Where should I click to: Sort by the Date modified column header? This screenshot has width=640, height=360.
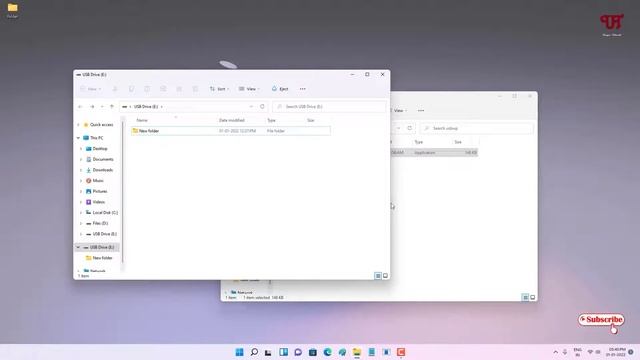click(231, 120)
